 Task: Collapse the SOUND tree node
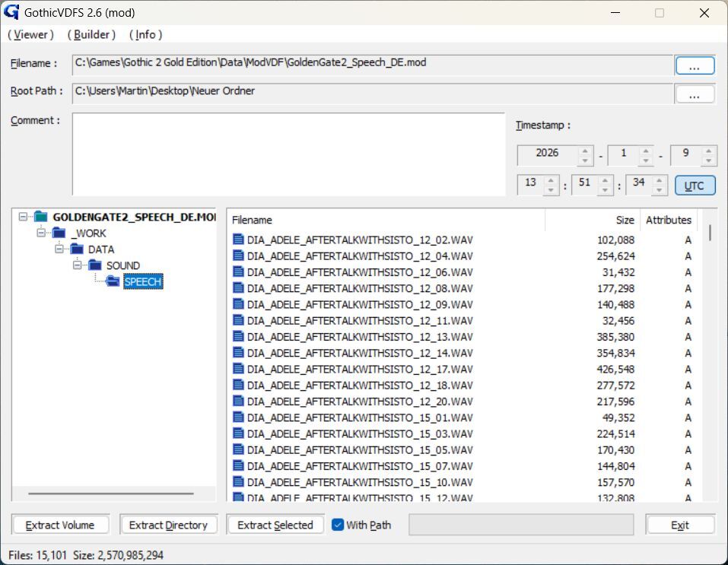(77, 265)
